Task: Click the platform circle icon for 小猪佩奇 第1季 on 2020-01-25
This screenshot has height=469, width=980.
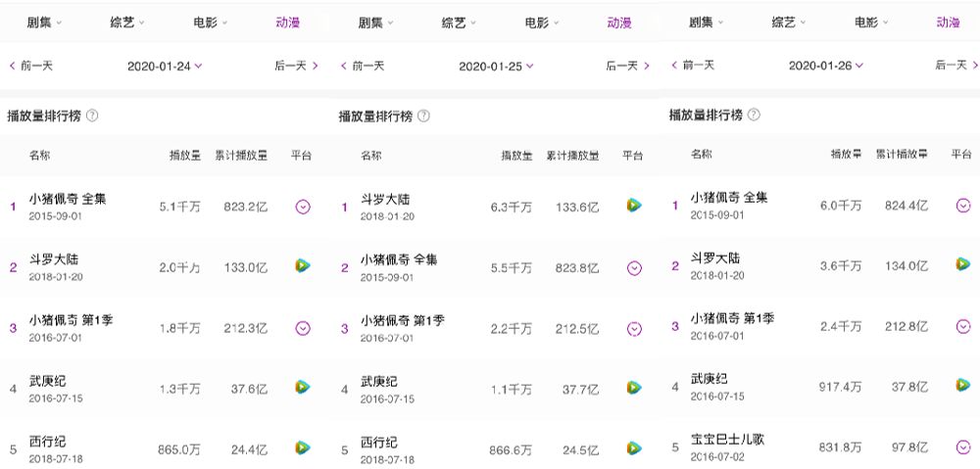Action: coord(634,328)
